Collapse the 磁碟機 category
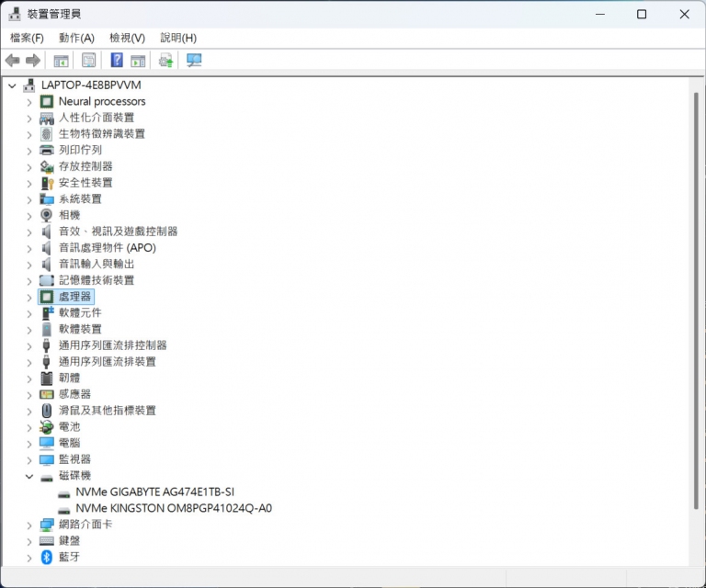Viewport: 706px width, 588px height. pyautogui.click(x=29, y=476)
